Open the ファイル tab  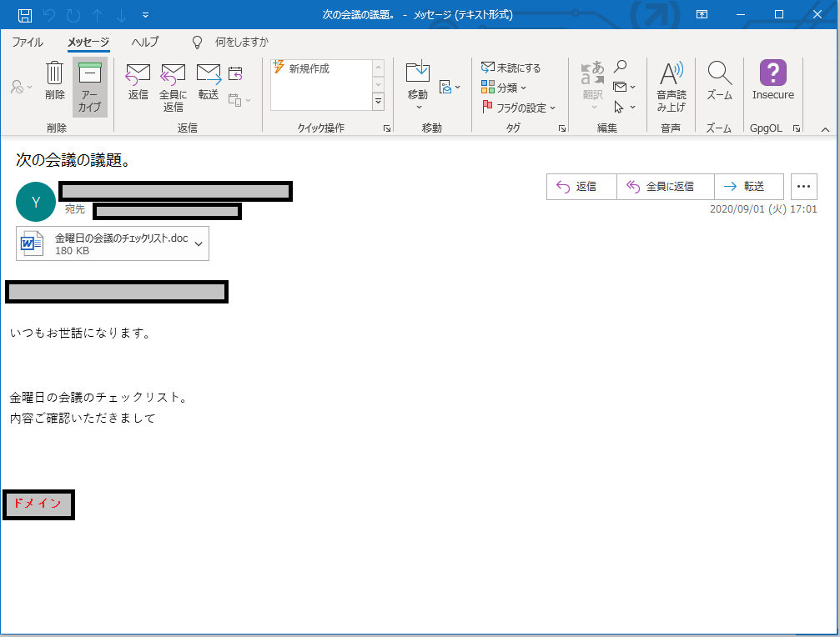pyautogui.click(x=28, y=42)
